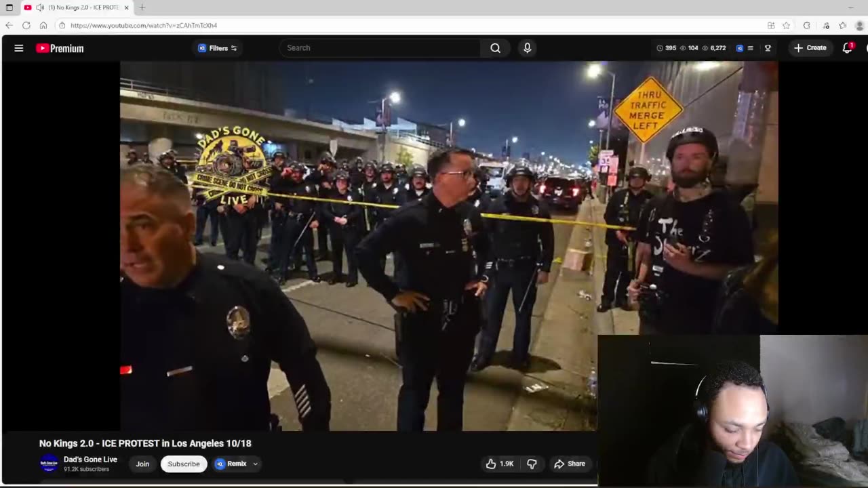The height and width of the screenshot is (488, 868).
Task: Close the No Kings 2.0 tab
Action: coord(126,7)
